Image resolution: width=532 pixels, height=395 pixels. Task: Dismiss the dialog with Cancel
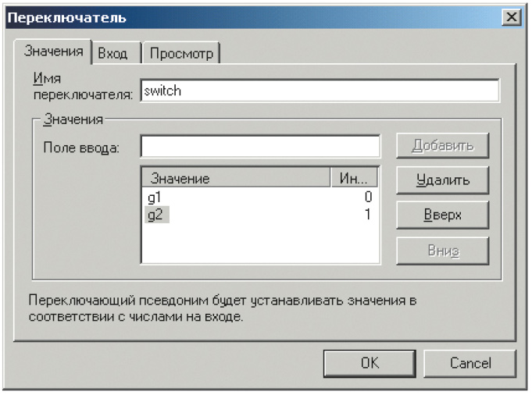coord(470,364)
